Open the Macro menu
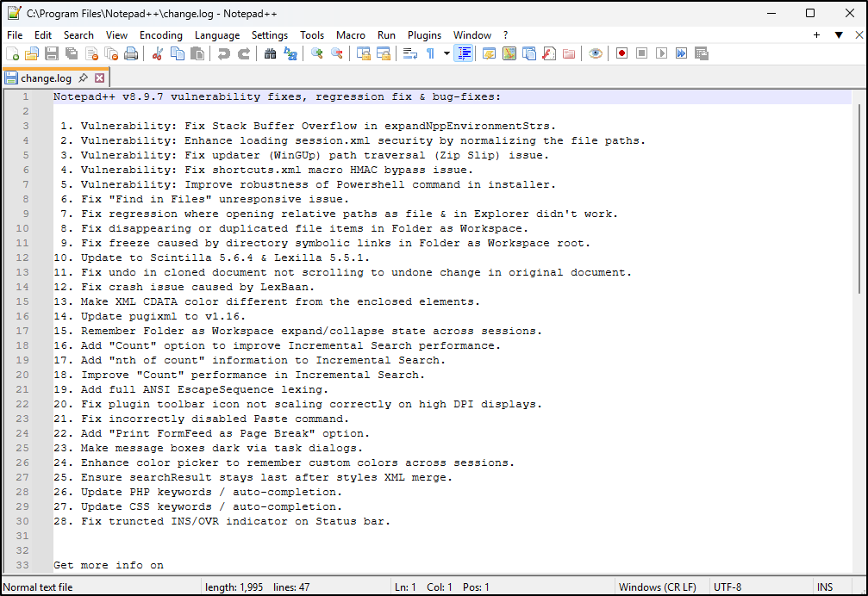Image resolution: width=868 pixels, height=596 pixels. (351, 34)
